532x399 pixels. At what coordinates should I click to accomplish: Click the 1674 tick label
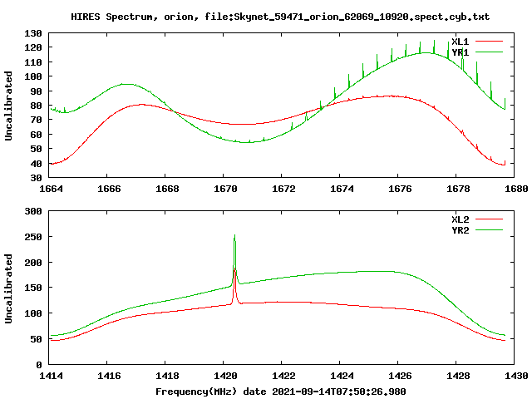pyautogui.click(x=342, y=189)
